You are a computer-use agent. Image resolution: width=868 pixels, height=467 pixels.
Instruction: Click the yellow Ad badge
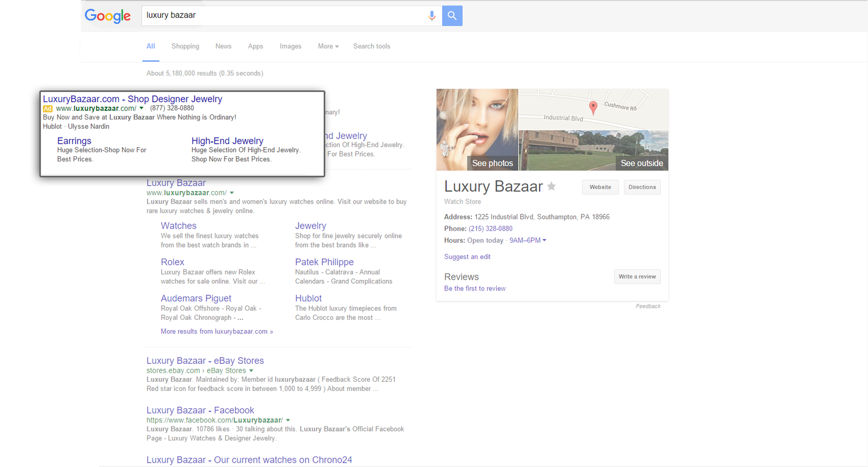48,109
